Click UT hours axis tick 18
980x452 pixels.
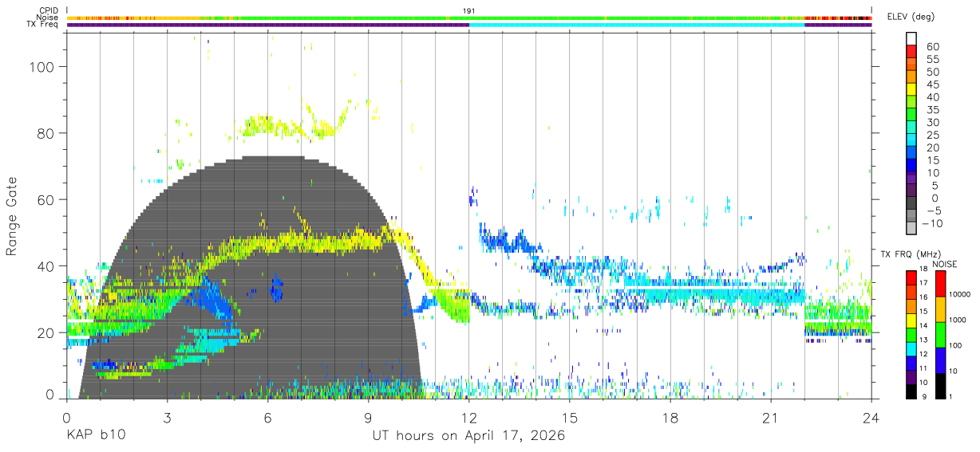click(x=670, y=418)
